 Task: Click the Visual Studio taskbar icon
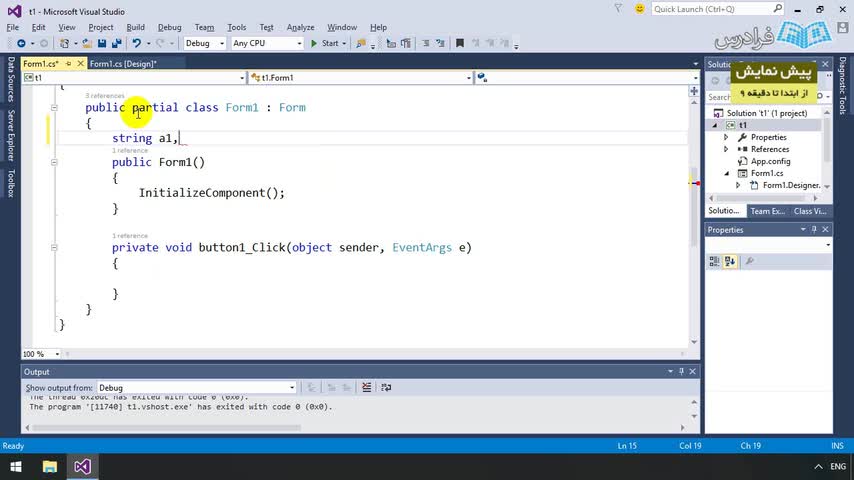pos(82,467)
